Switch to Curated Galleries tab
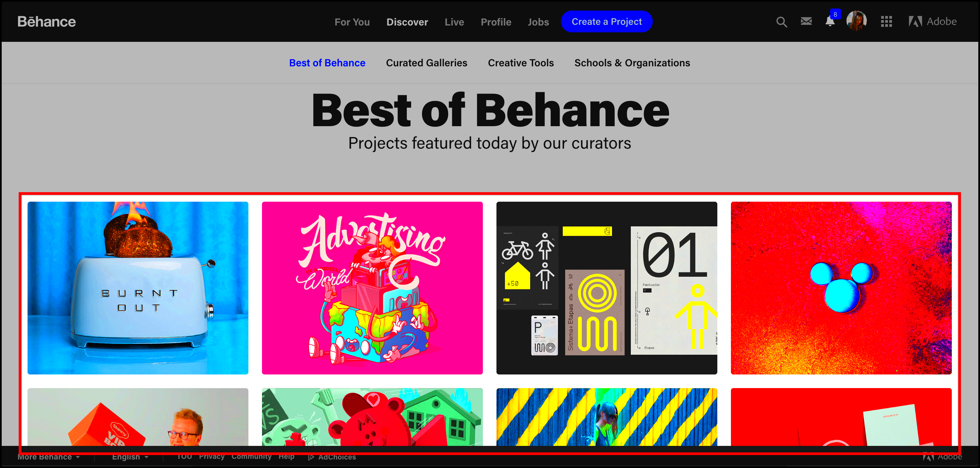The image size is (980, 468). [427, 63]
